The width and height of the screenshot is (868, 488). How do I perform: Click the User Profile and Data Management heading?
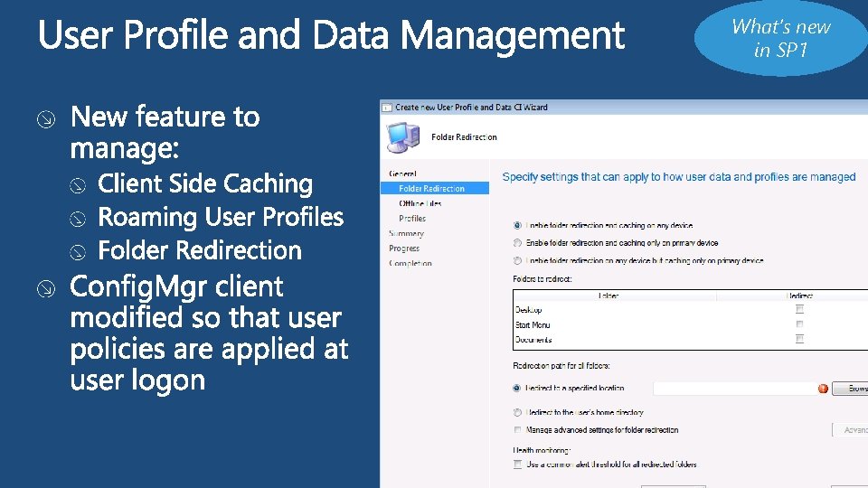(331, 35)
